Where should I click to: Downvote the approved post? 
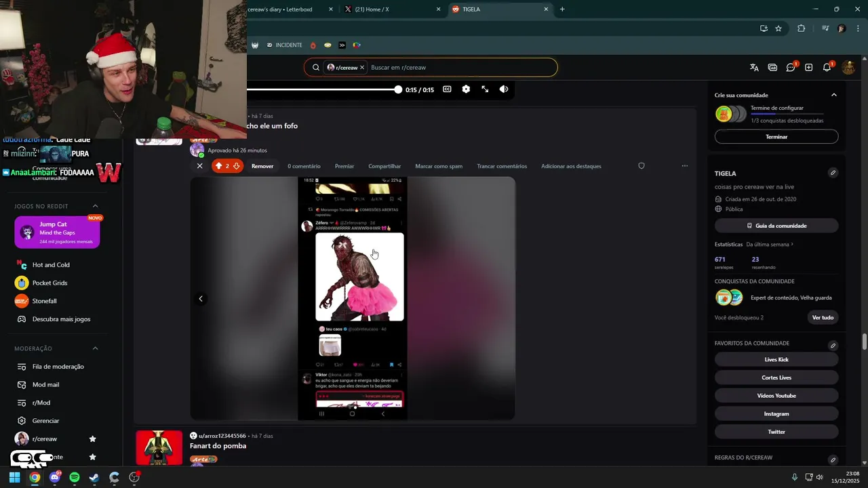[x=236, y=166]
